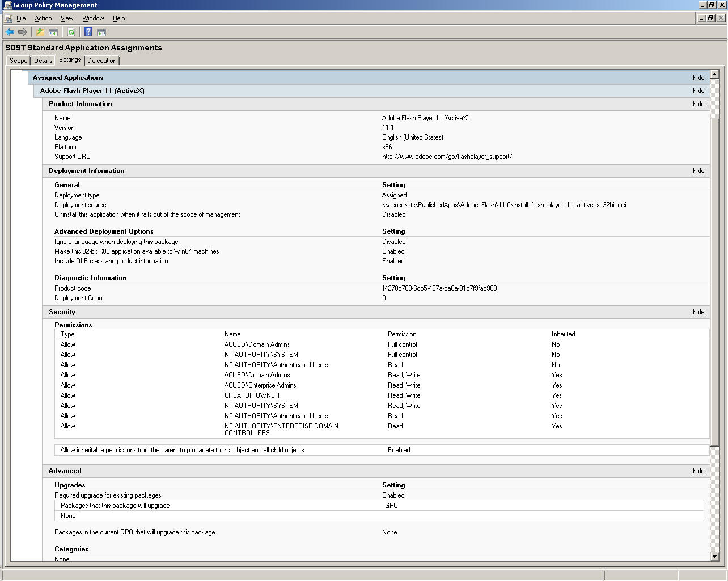Click the scrollbar down arrow
Image resolution: width=728 pixels, height=581 pixels.
click(714, 557)
